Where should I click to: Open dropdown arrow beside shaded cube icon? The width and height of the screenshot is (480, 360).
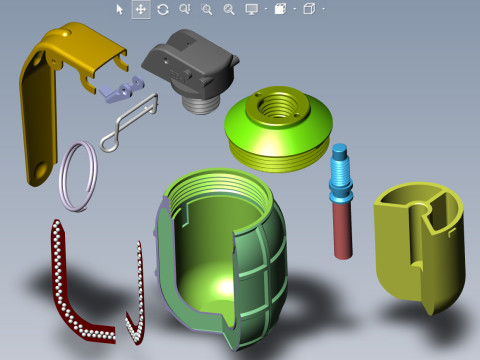click(295, 9)
